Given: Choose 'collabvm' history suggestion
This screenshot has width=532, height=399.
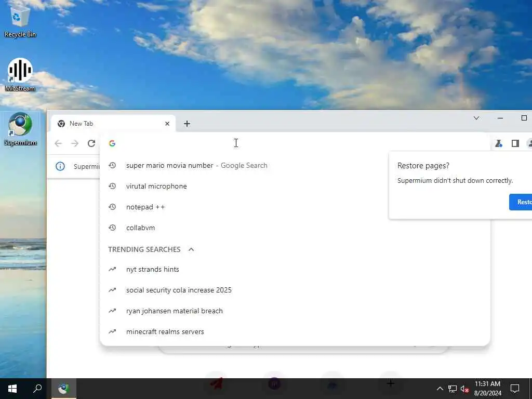Looking at the screenshot, I should [295, 228].
